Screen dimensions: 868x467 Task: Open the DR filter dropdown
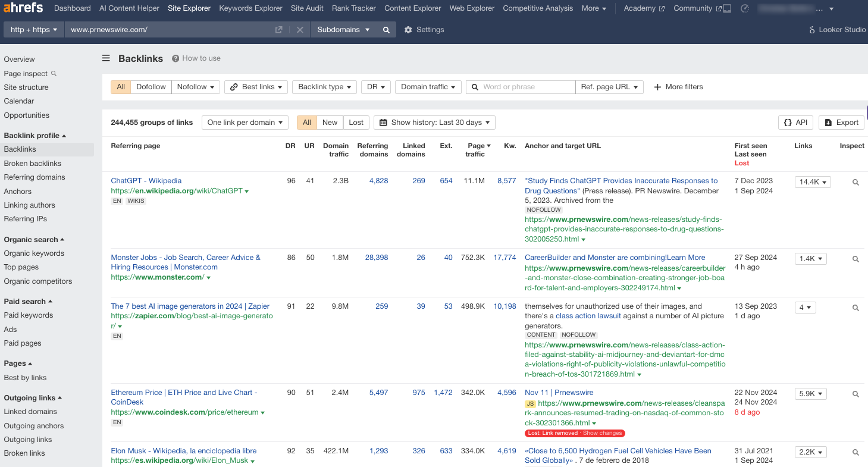coord(376,87)
